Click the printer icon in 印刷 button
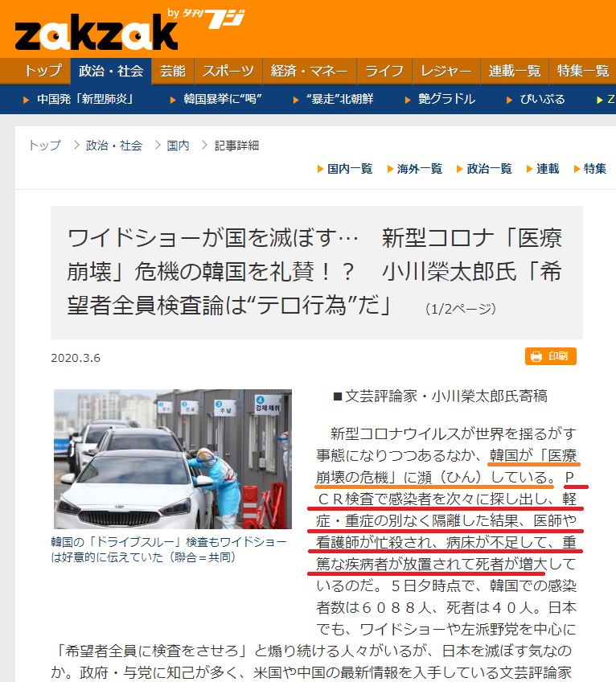 (x=536, y=356)
